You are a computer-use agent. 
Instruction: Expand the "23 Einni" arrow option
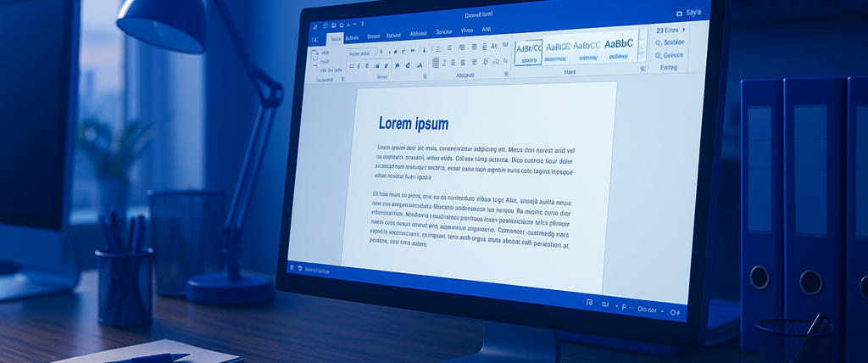coord(683,29)
